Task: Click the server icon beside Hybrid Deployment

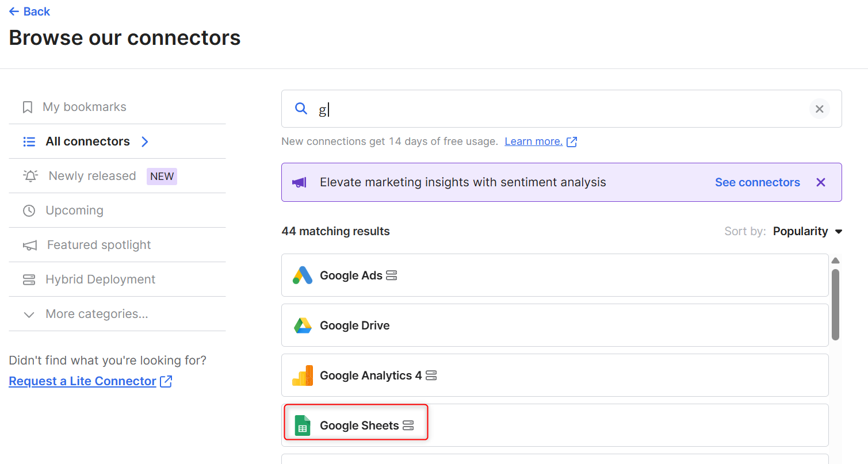Action: coord(29,279)
